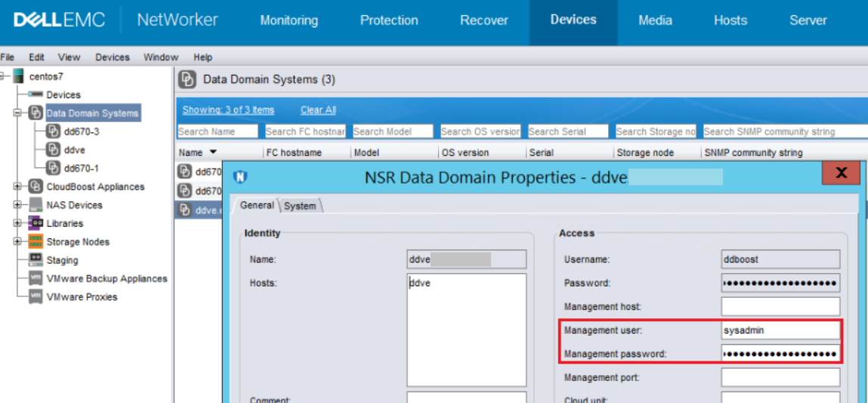Click the Showing 3 of 3 items link
The image size is (868, 403).
coord(228,110)
